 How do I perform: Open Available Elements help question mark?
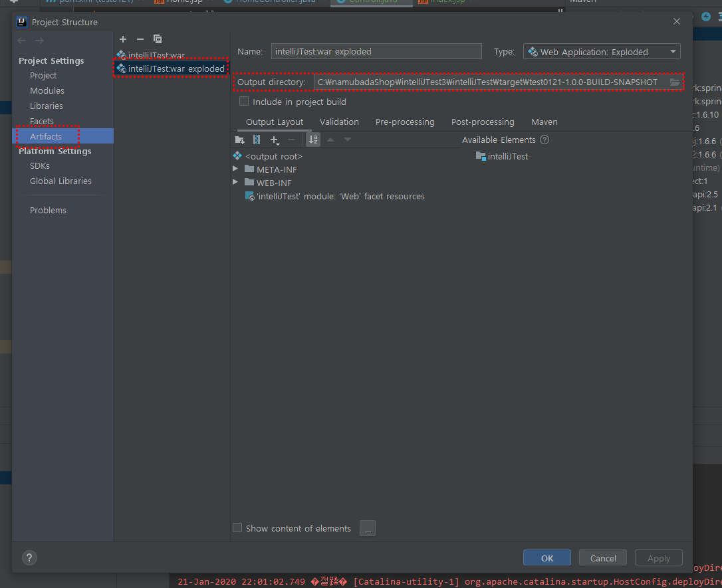click(x=544, y=140)
